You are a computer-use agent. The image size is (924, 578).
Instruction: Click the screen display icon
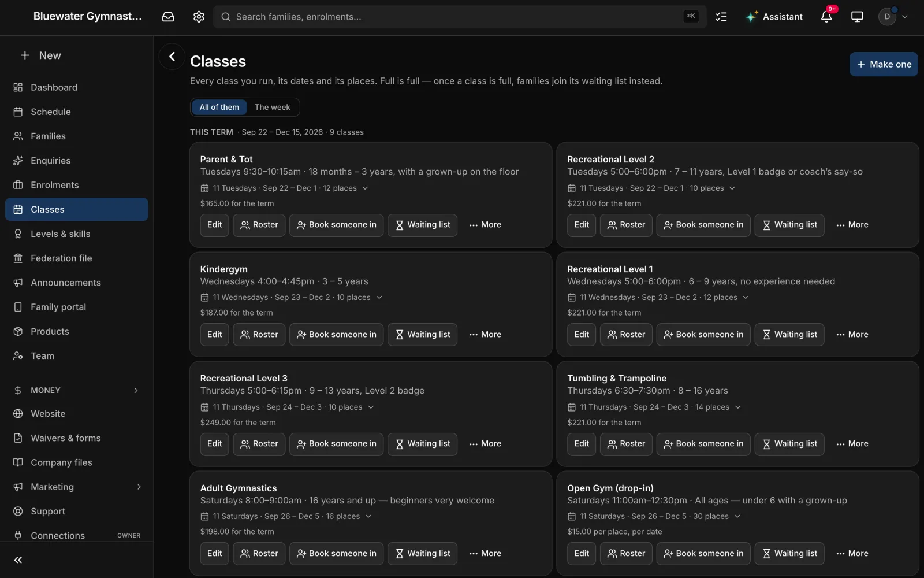pyautogui.click(x=857, y=17)
